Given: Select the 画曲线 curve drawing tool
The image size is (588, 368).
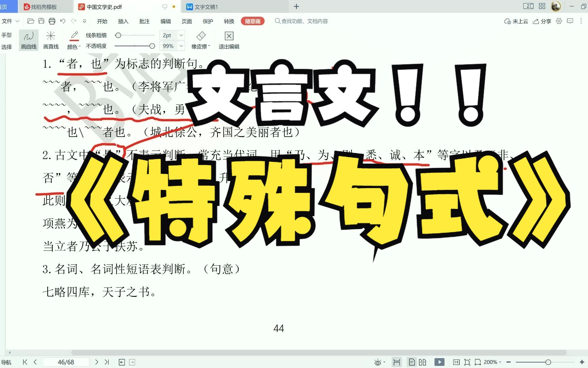Looking at the screenshot, I should pyautogui.click(x=28, y=39).
